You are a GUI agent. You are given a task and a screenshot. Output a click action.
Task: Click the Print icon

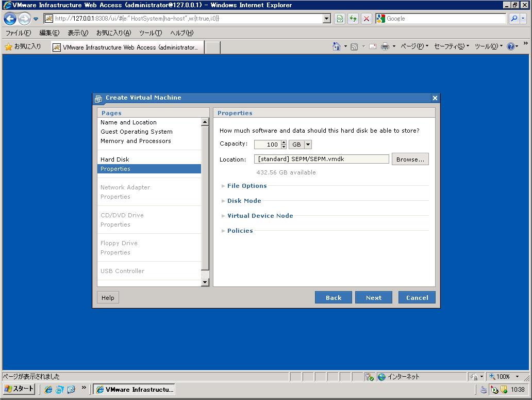point(385,46)
